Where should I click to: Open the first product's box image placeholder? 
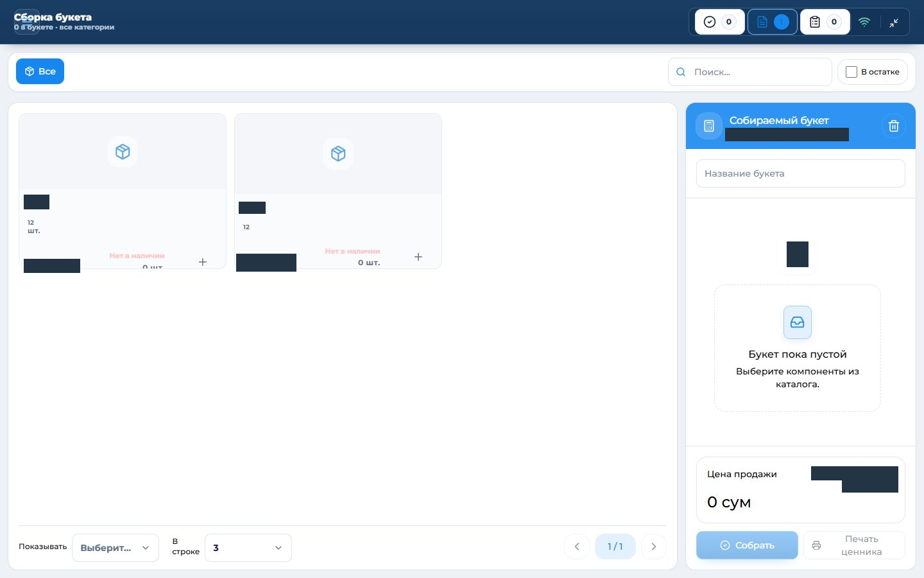point(123,152)
